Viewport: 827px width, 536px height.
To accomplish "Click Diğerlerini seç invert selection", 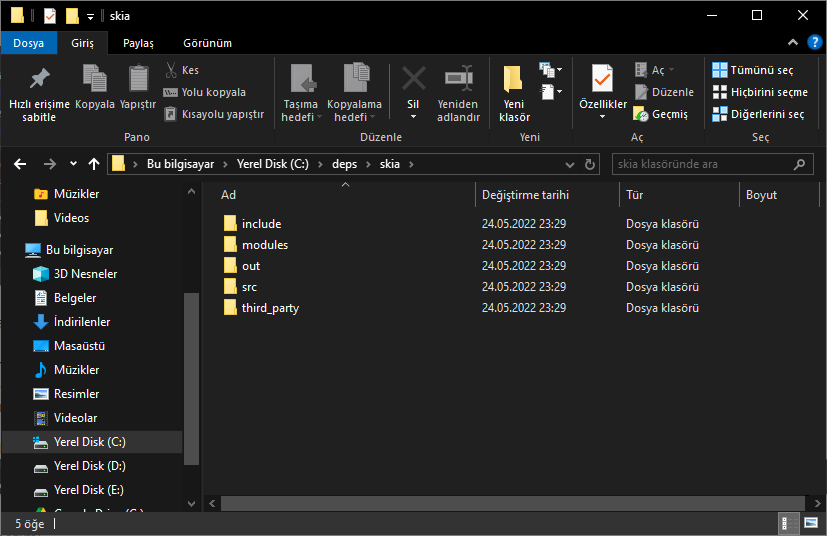I will coord(758,114).
